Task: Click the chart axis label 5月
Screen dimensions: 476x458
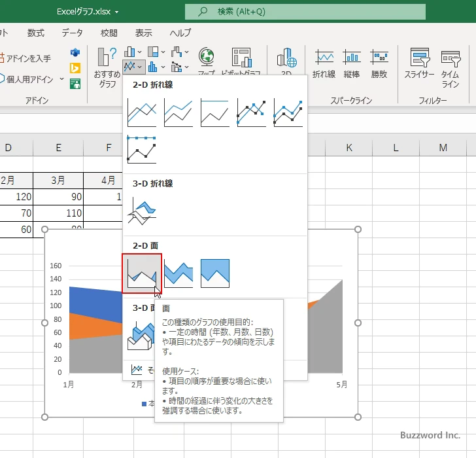Action: (x=341, y=385)
